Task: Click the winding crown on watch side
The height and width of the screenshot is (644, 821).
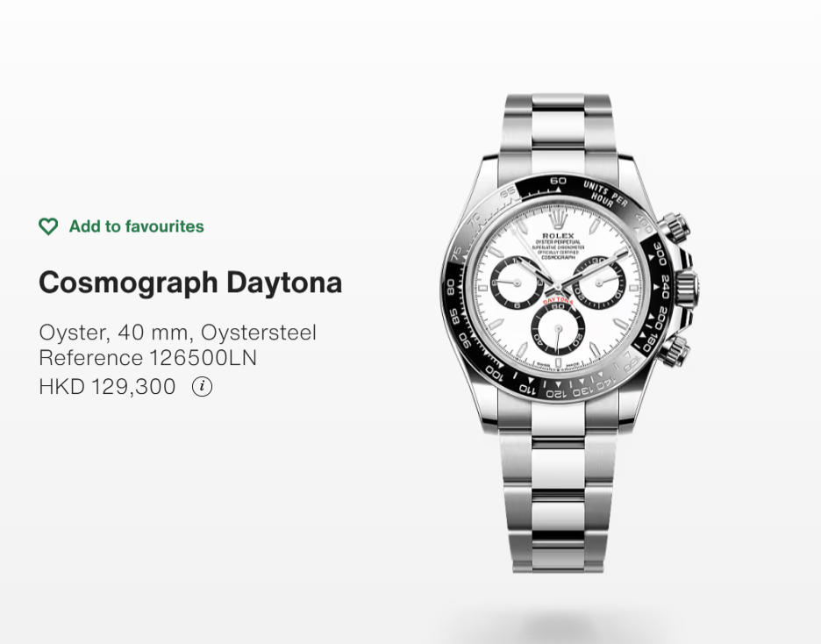Action: pos(685,287)
